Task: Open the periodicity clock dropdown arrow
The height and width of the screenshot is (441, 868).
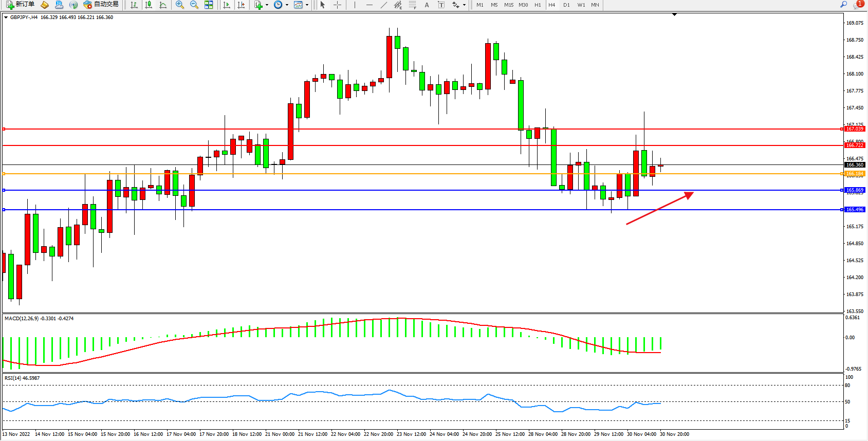Action: (x=287, y=5)
